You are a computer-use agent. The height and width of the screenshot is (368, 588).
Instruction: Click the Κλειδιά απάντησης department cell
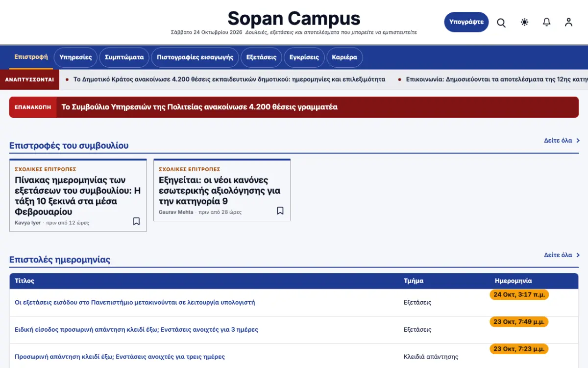[431, 357]
